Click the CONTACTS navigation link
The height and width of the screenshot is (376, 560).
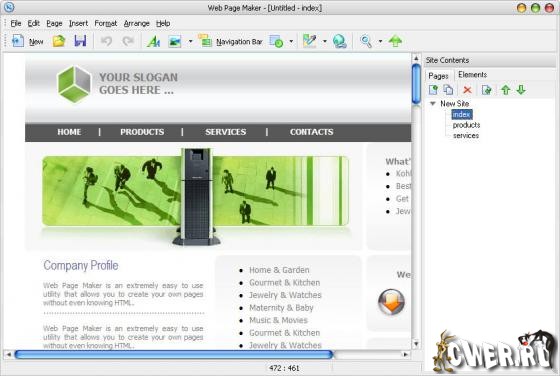click(311, 132)
